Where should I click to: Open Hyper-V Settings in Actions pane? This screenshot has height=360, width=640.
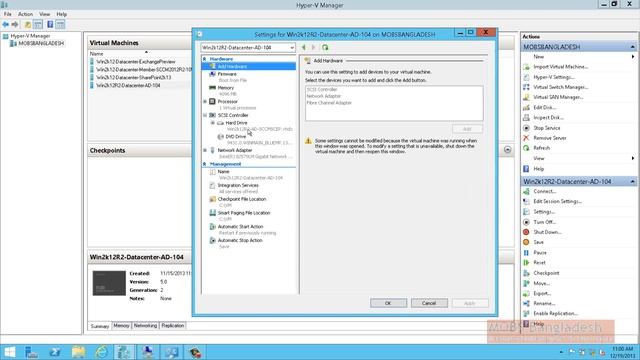pos(553,77)
